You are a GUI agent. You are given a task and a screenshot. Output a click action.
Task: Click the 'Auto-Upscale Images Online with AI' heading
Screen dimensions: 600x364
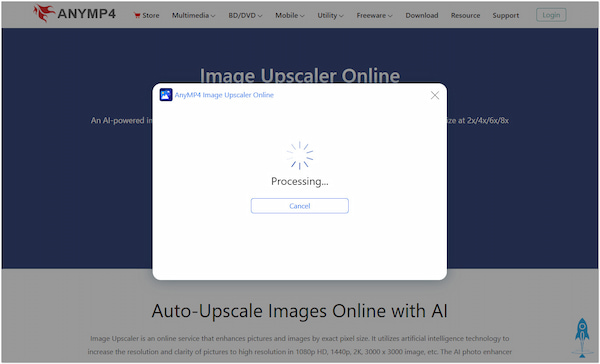coord(300,311)
